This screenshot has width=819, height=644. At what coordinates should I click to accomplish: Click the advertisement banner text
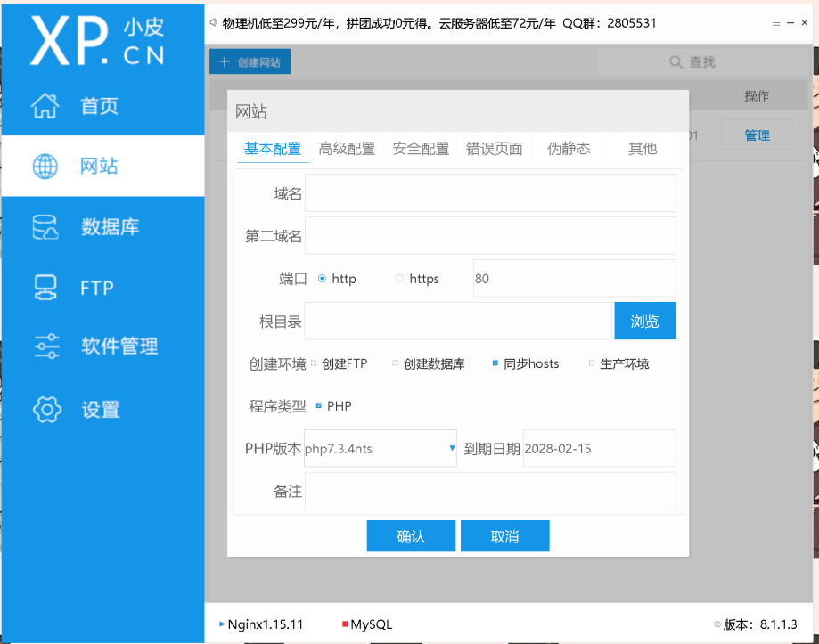coord(438,23)
